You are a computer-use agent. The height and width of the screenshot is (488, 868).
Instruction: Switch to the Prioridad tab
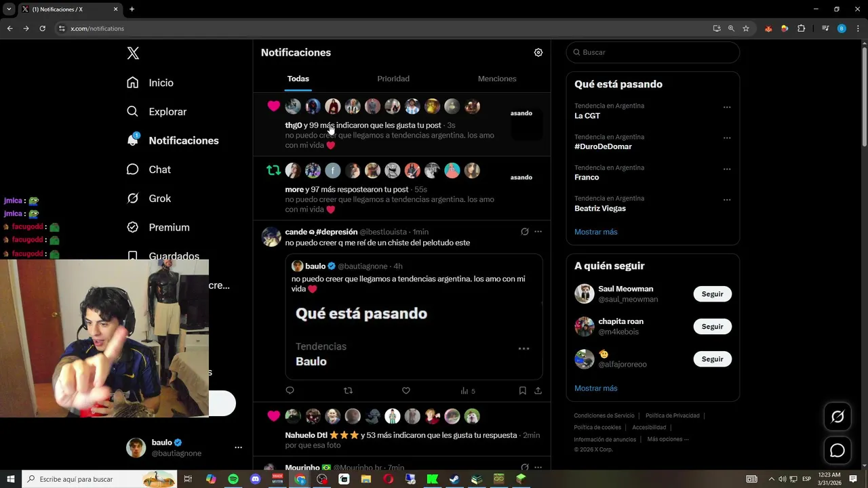click(393, 79)
